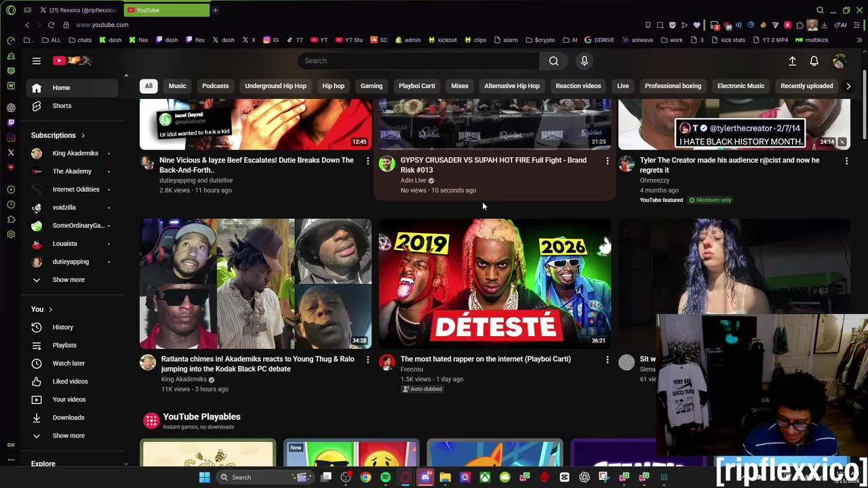The width and height of the screenshot is (868, 488).
Task: Click the YouTube logo
Action: [x=73, y=61]
